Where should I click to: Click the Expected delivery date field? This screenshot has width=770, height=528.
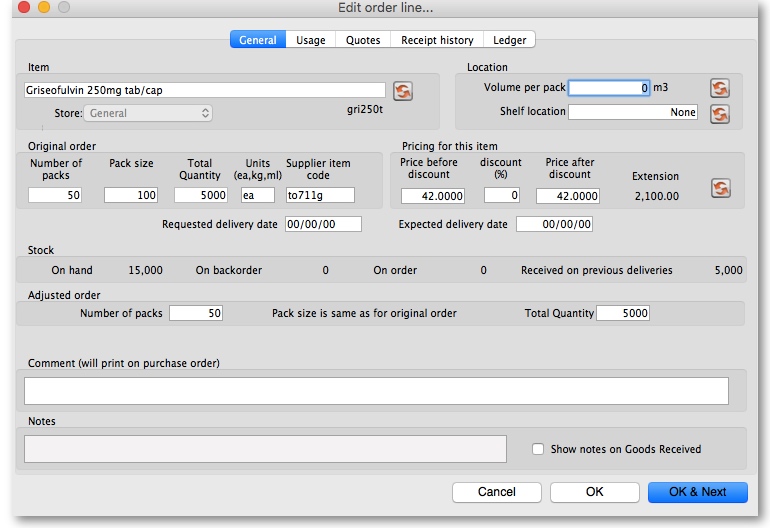click(554, 225)
